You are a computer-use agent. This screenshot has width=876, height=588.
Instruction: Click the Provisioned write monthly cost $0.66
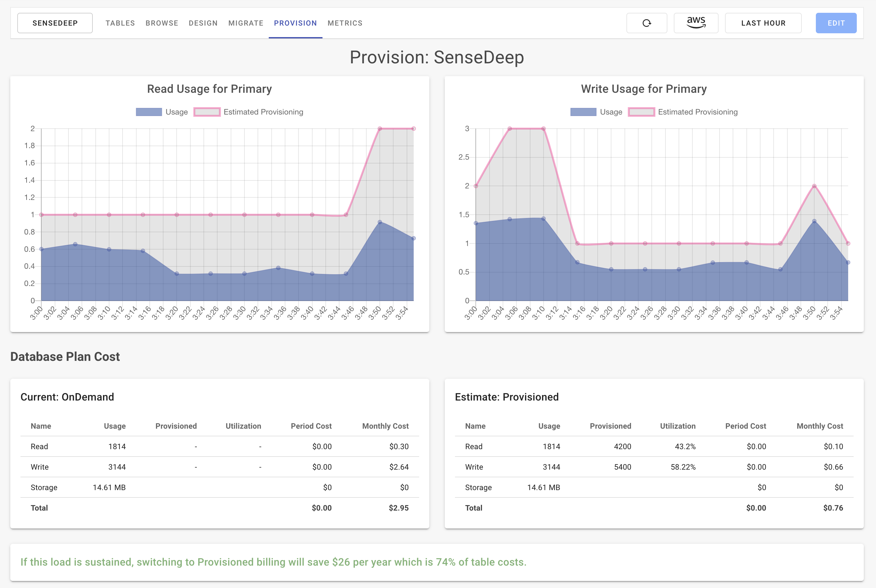833,467
